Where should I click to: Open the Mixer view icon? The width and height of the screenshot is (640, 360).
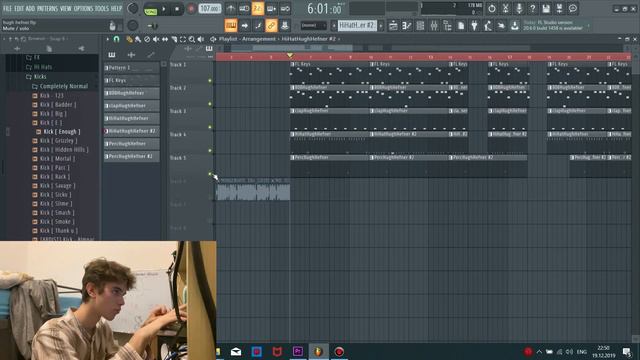coord(434,26)
